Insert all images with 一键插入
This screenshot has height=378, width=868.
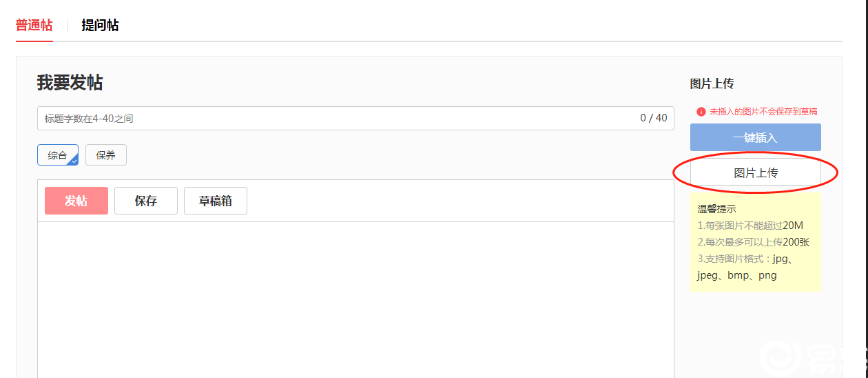click(756, 137)
